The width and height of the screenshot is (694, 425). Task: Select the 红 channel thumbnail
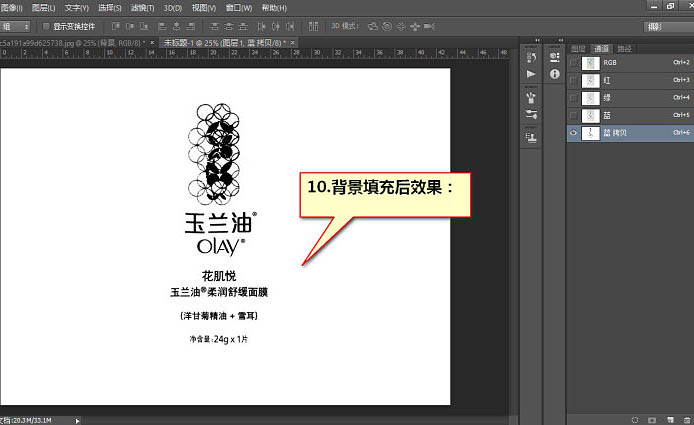pos(590,81)
